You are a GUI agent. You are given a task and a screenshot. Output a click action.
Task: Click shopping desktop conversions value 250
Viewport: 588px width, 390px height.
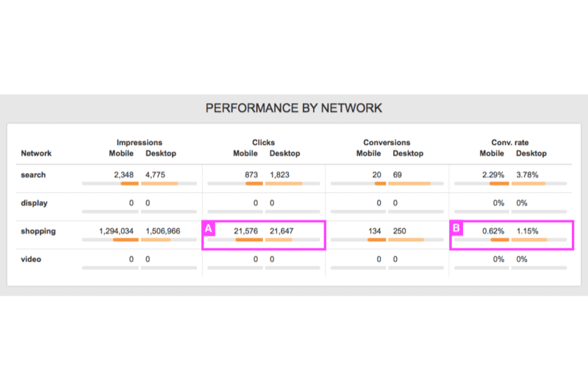pyautogui.click(x=399, y=231)
